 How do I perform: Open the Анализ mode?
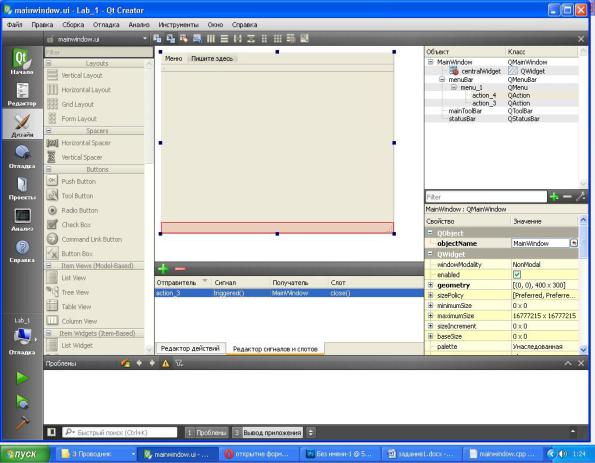coord(22,219)
